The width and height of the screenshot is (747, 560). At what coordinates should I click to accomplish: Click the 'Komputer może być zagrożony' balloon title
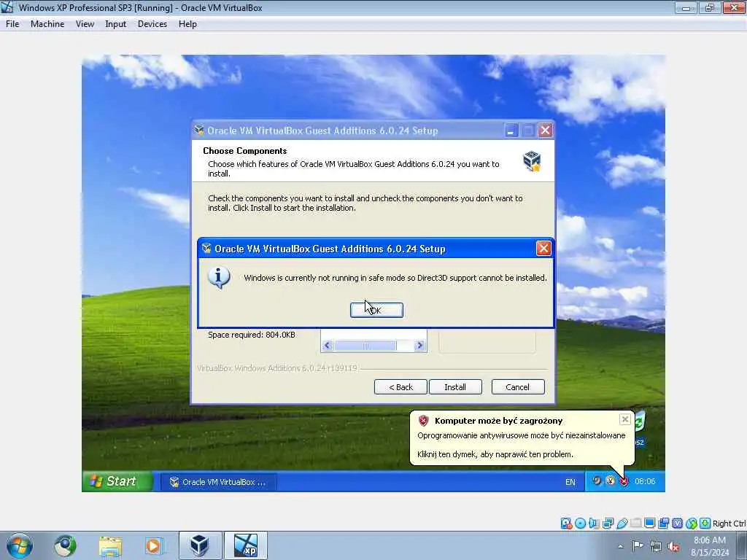coord(498,421)
